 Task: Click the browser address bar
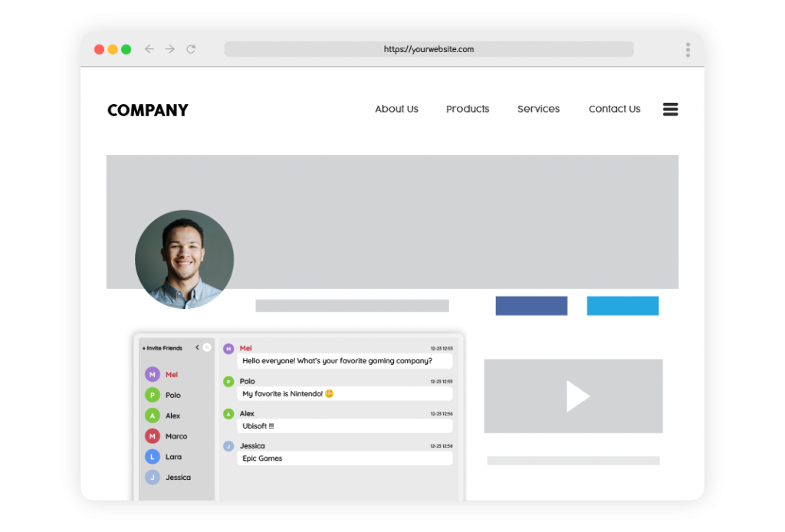(429, 49)
